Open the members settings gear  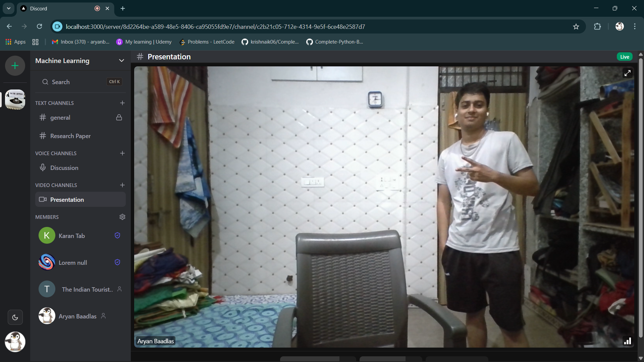(122, 217)
